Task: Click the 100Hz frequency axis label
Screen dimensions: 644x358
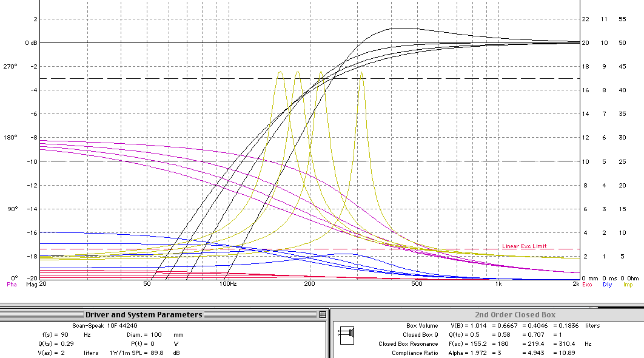Action: point(228,283)
